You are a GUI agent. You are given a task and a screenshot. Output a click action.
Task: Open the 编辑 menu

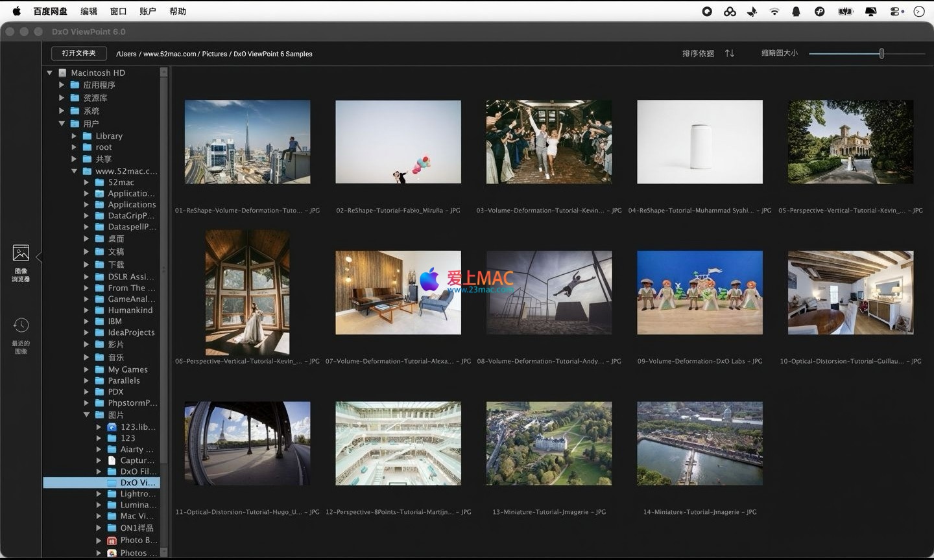(89, 11)
